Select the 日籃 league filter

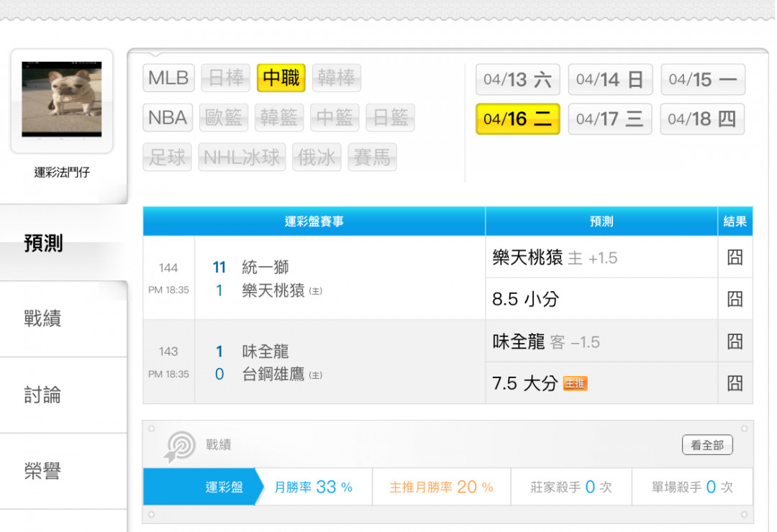click(390, 117)
